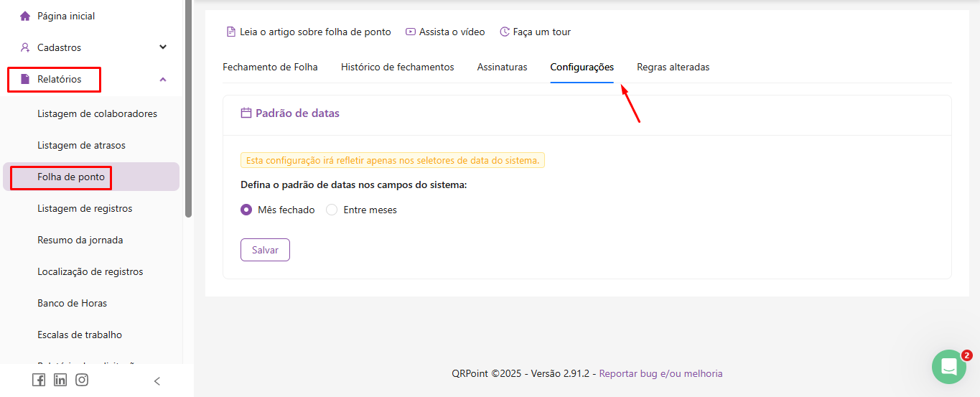Select the Mês fechado radio option

pyautogui.click(x=246, y=210)
